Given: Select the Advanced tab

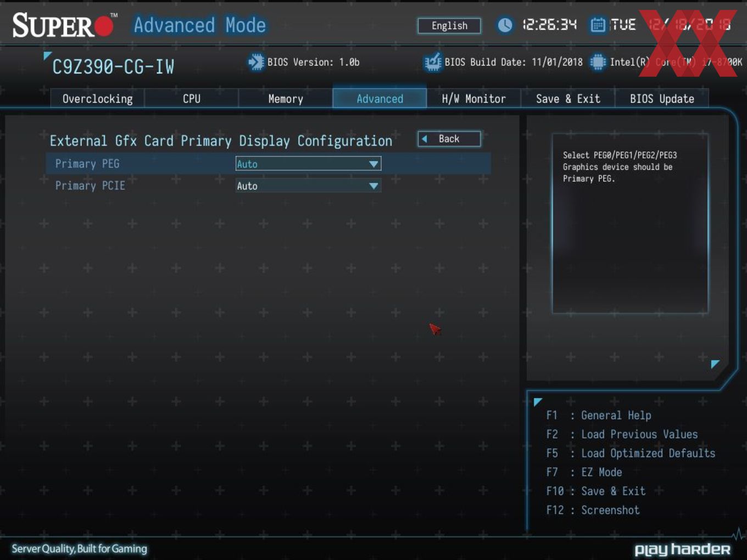Looking at the screenshot, I should [380, 99].
